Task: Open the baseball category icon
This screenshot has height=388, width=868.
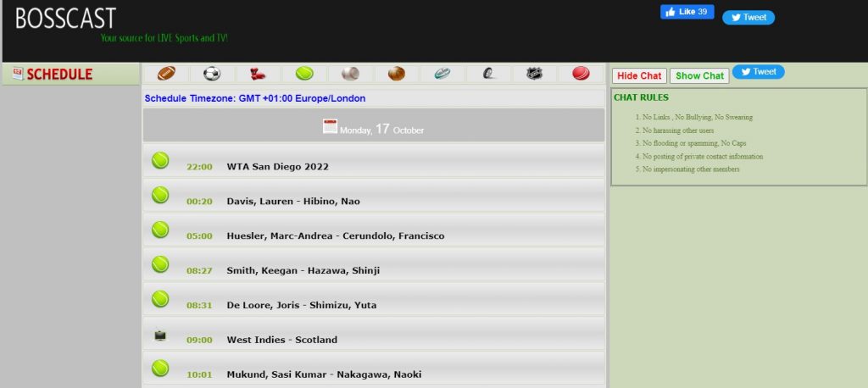Action: [350, 74]
